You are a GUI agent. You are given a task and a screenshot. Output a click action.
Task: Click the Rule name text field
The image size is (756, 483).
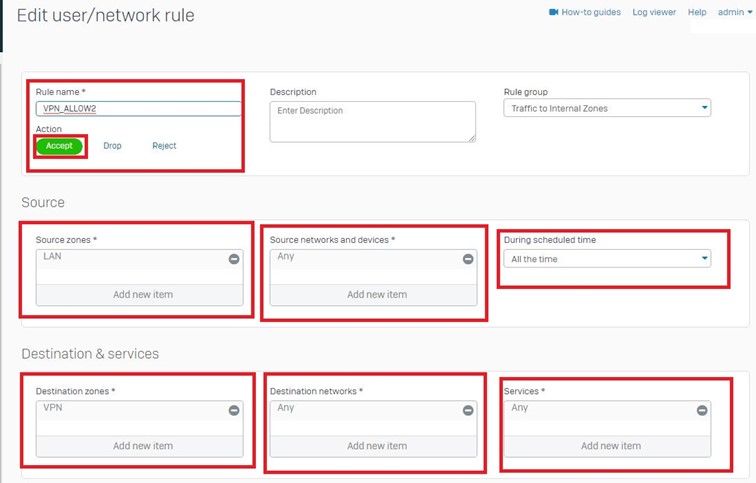click(139, 109)
